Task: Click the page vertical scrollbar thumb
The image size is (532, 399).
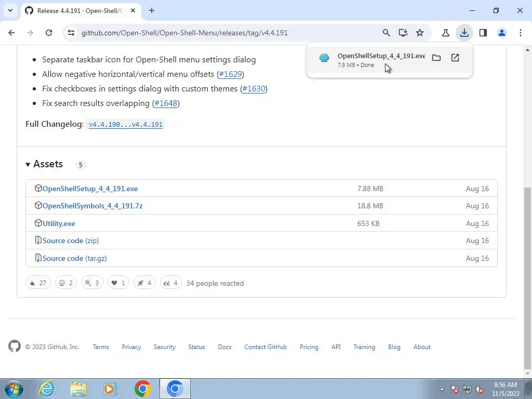Action: [x=528, y=277]
